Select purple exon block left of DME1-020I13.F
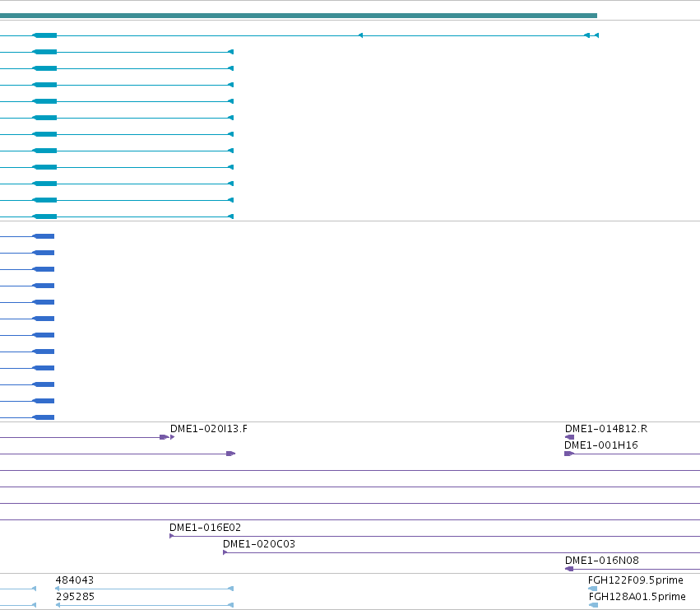The image size is (700, 610). 165,437
